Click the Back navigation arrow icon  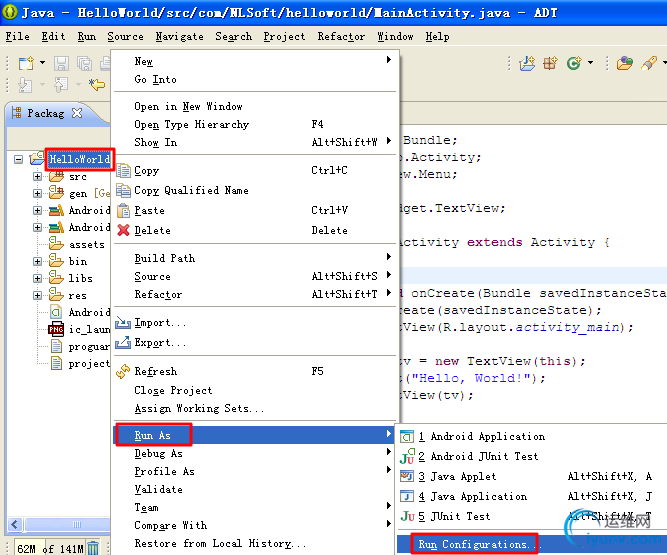coord(97,85)
